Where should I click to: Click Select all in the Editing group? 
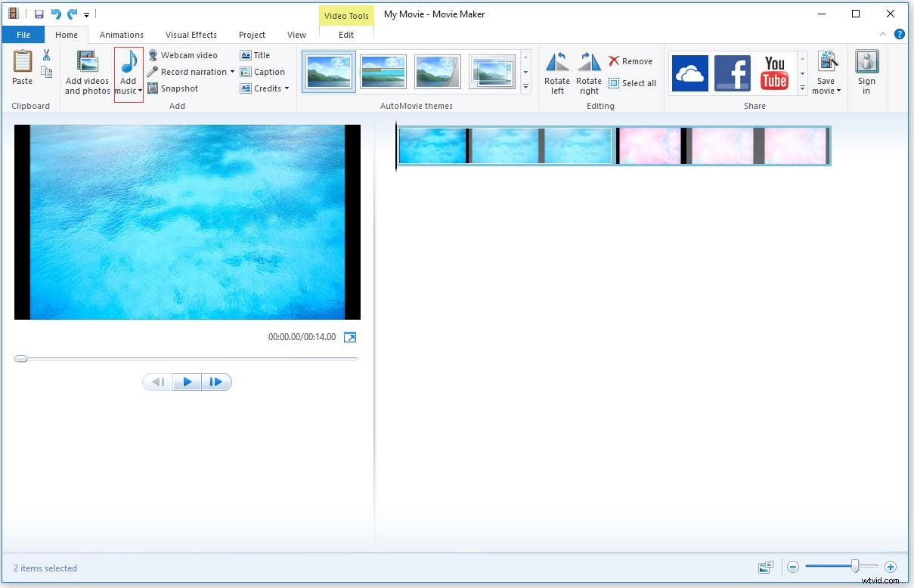coord(634,83)
